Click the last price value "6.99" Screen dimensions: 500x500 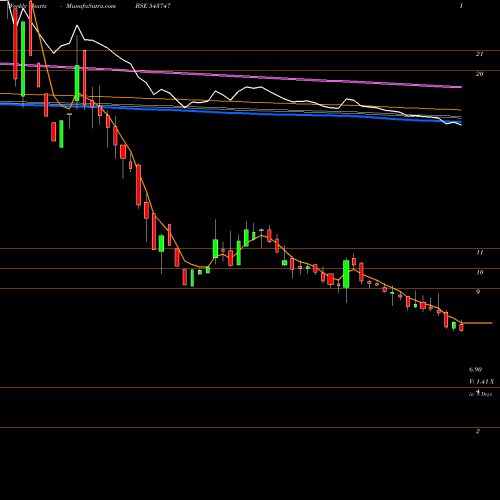pyautogui.click(x=475, y=370)
